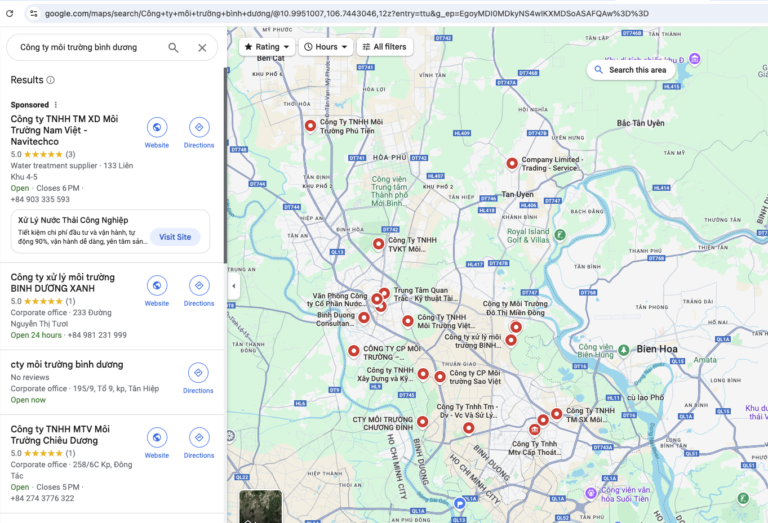The image size is (768, 523).
Task: Open site information icon in address bar
Action: coord(33,13)
